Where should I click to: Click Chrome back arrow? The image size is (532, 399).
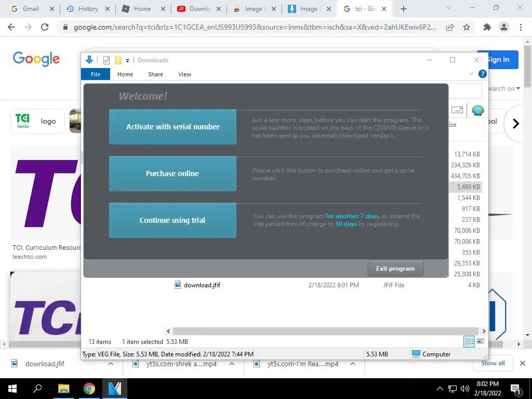11,27
